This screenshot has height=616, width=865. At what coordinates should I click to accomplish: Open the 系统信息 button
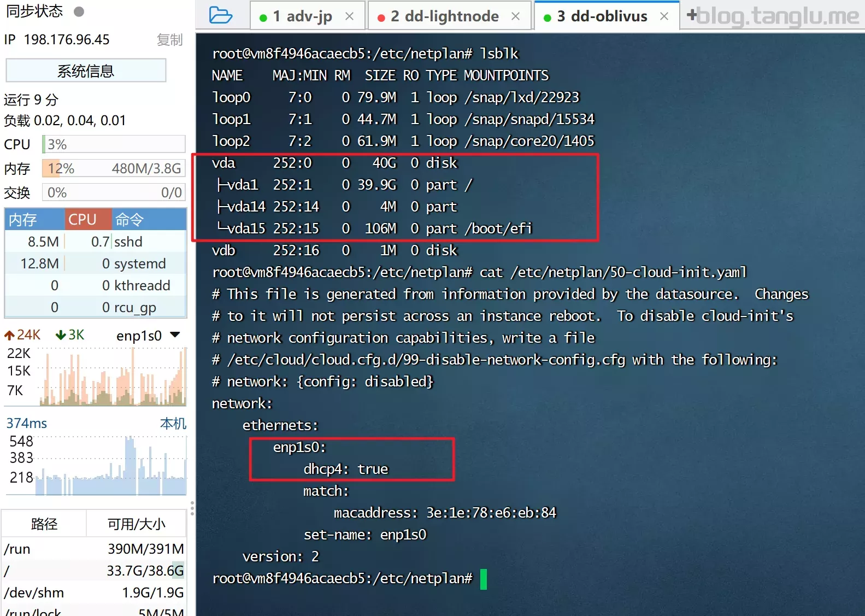[86, 71]
